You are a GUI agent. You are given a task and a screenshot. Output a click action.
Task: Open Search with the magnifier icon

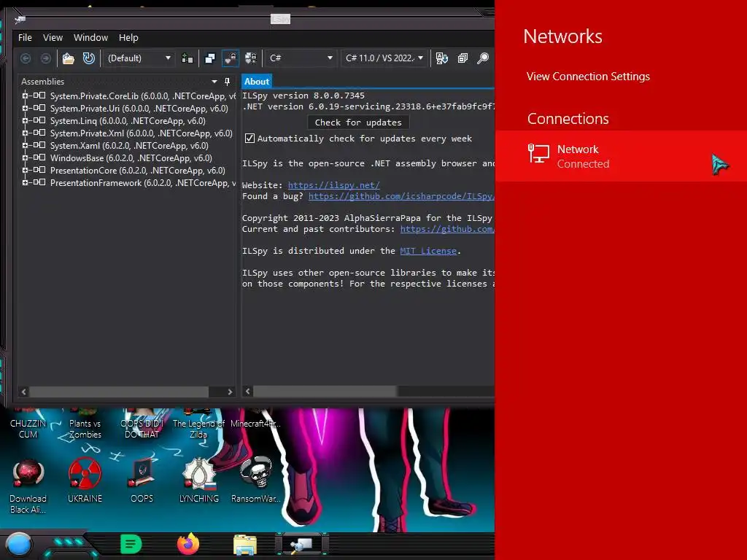pyautogui.click(x=483, y=58)
